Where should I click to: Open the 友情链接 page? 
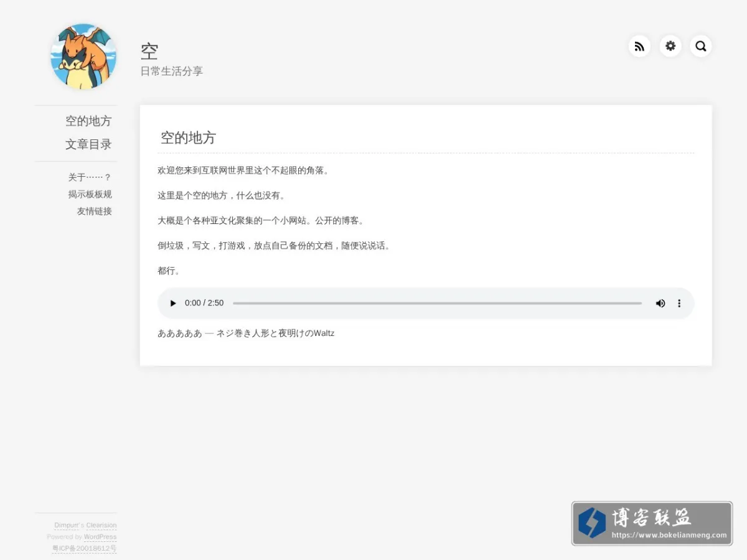(x=94, y=211)
